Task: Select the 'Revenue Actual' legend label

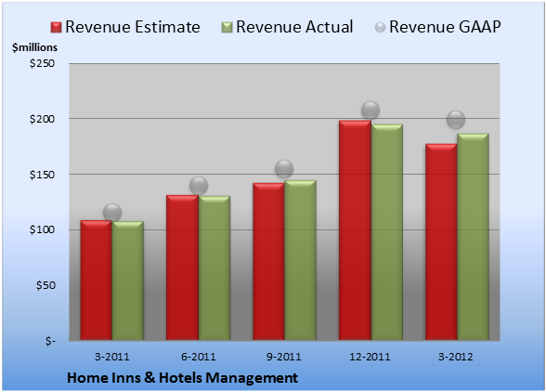Action: [x=294, y=27]
